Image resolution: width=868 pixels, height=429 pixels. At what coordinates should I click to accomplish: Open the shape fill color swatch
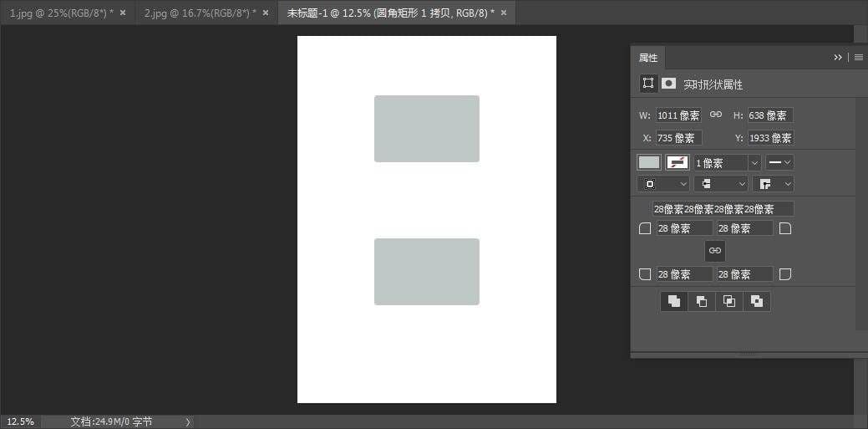[x=649, y=162]
